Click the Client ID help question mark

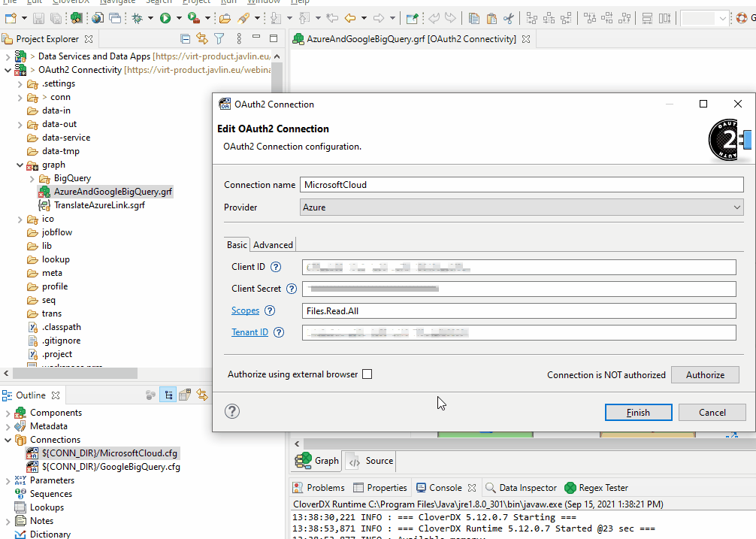click(x=275, y=267)
